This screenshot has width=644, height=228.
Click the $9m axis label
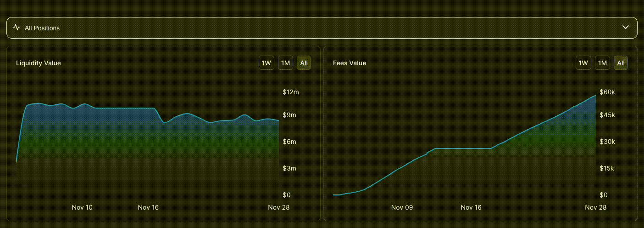289,115
